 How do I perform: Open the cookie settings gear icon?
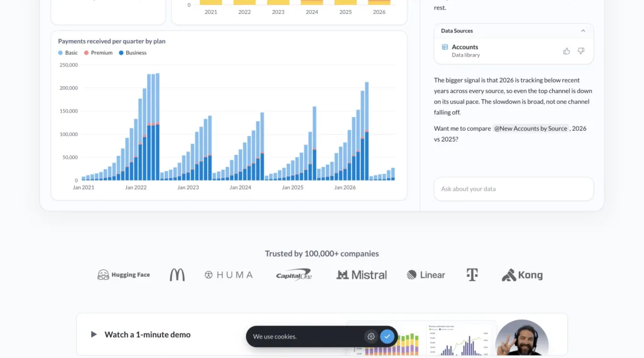(x=371, y=336)
